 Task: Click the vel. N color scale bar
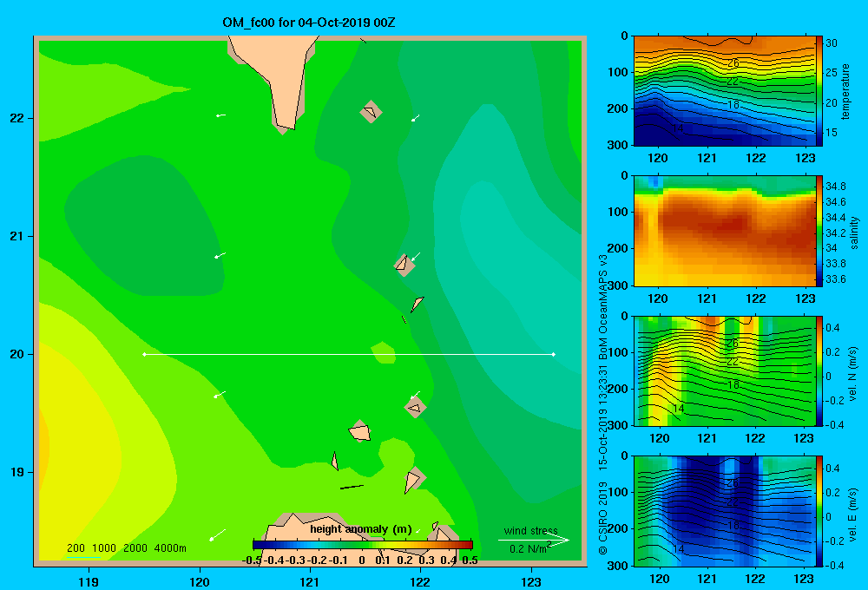(819, 370)
